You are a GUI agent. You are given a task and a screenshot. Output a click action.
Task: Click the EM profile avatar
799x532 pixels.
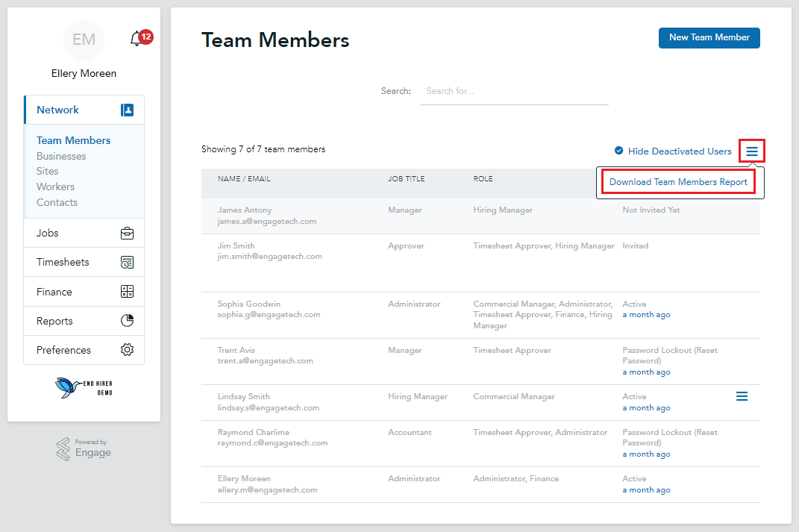click(84, 40)
